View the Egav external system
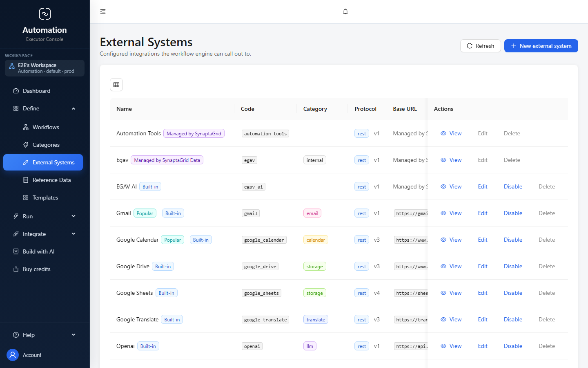Viewport: 588px width, 368px height. pos(451,160)
